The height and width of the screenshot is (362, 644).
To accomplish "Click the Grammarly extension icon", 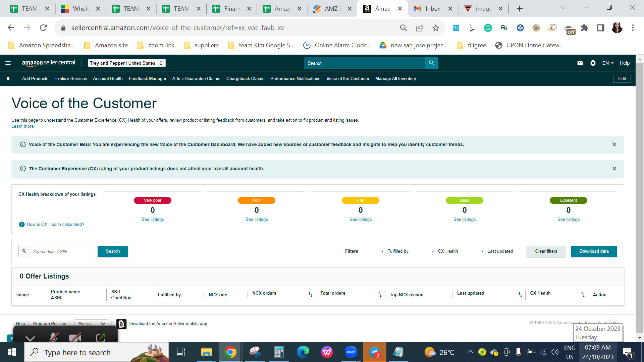I will pyautogui.click(x=488, y=28).
